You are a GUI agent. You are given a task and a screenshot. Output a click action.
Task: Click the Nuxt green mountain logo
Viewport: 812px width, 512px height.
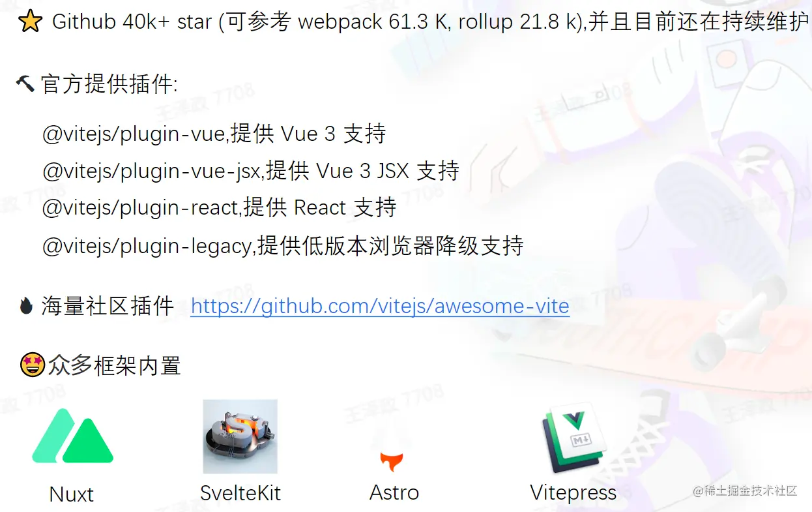72,436
